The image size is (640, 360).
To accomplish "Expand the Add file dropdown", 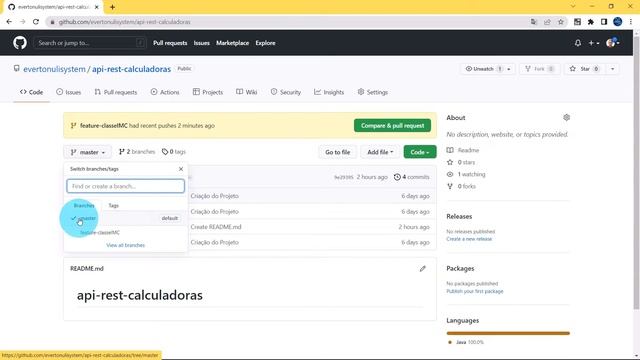I will pyautogui.click(x=380, y=152).
